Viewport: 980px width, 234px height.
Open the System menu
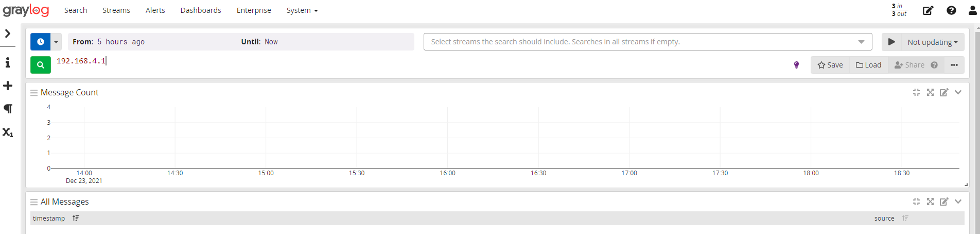[302, 10]
